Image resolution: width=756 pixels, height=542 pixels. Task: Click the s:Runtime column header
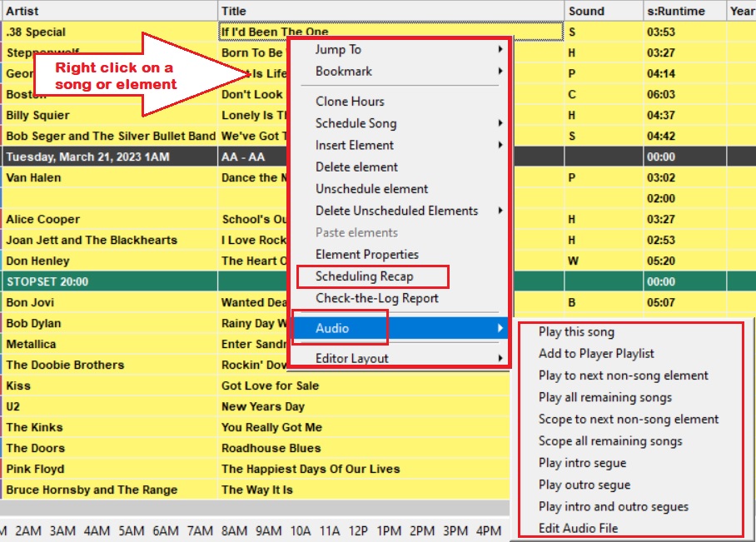point(675,11)
